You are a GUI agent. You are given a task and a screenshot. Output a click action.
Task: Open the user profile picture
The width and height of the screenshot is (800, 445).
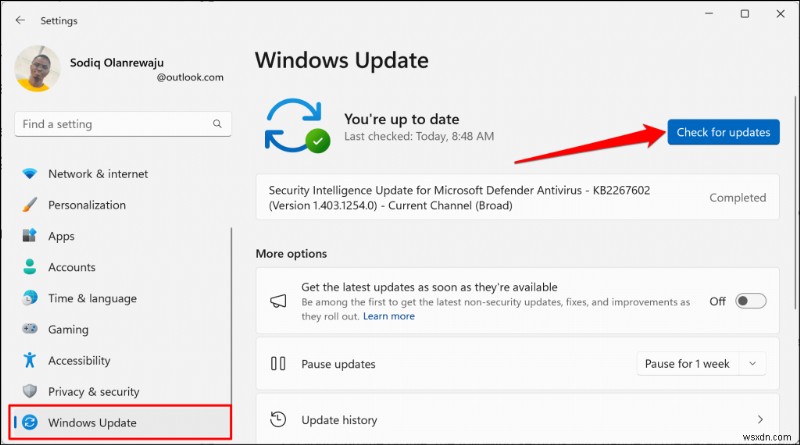point(37,69)
